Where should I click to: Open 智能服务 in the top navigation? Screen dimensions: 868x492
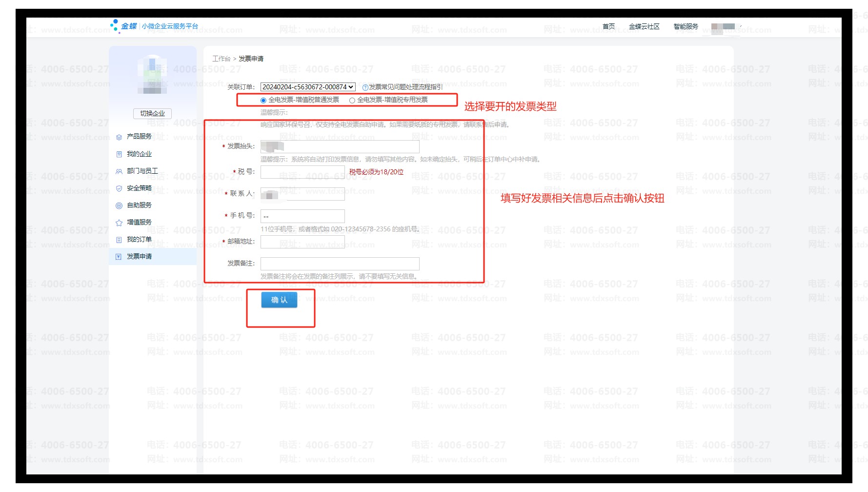click(686, 26)
